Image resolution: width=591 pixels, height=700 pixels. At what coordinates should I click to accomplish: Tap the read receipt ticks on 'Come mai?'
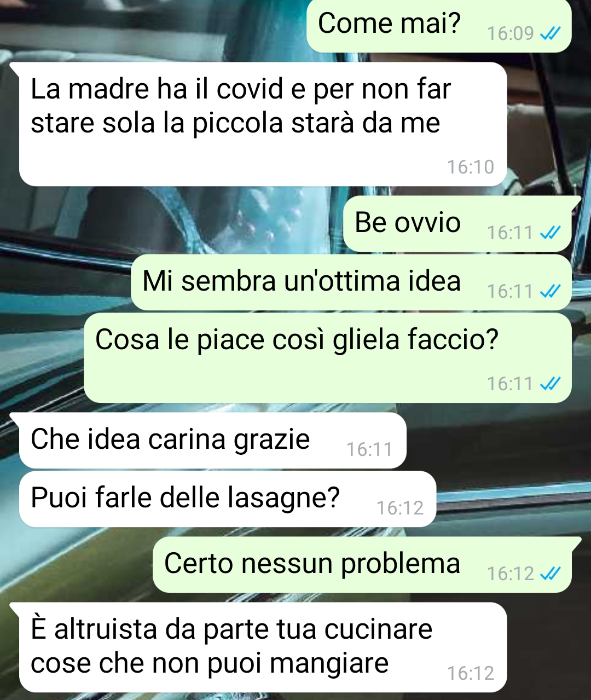coord(550,34)
